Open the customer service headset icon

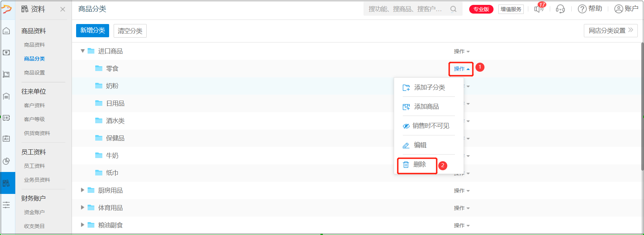click(560, 9)
